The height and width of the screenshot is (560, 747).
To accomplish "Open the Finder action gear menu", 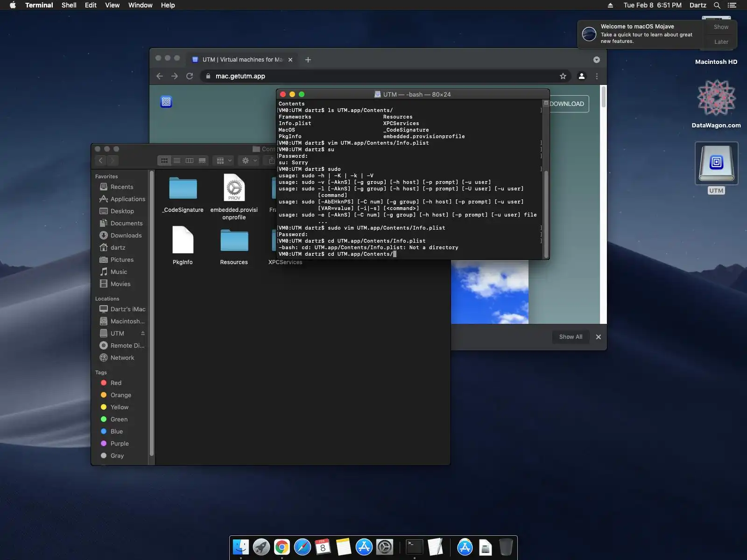I will click(x=248, y=161).
